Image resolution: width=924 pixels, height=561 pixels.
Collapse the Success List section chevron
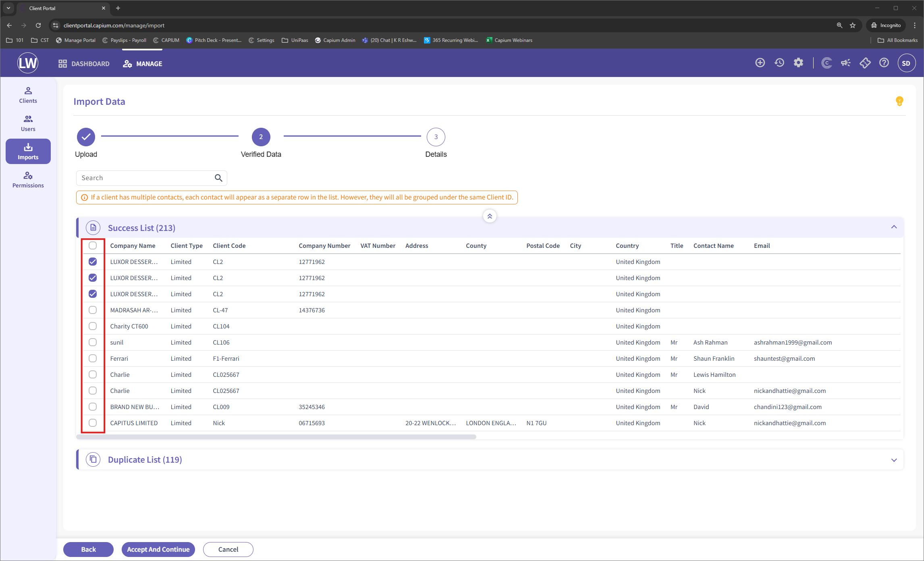pyautogui.click(x=894, y=227)
